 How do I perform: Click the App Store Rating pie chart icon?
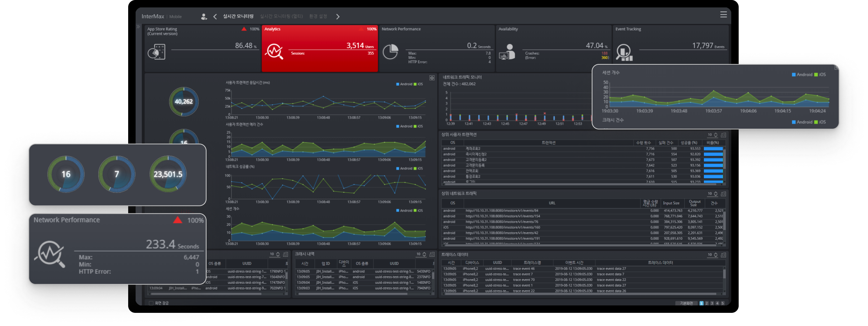156,52
